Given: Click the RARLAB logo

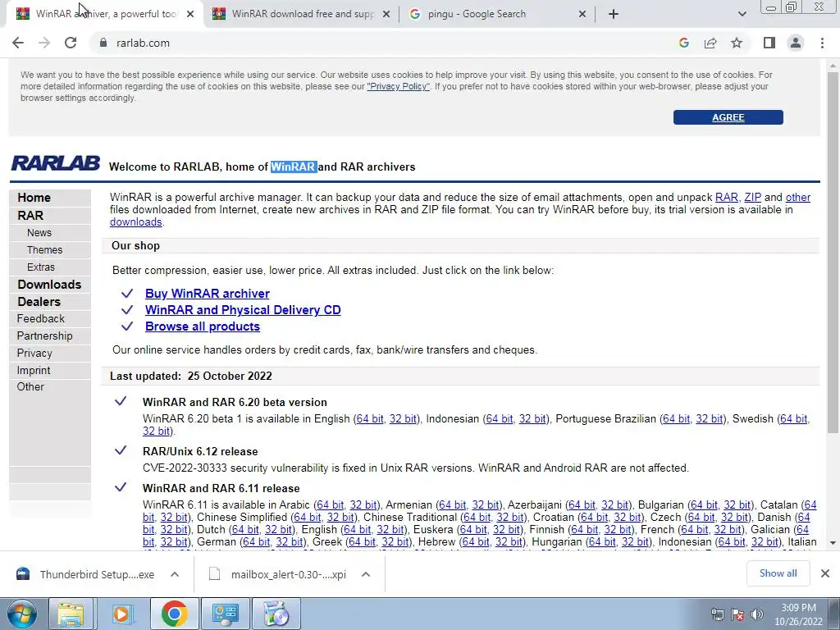Looking at the screenshot, I should (x=55, y=163).
